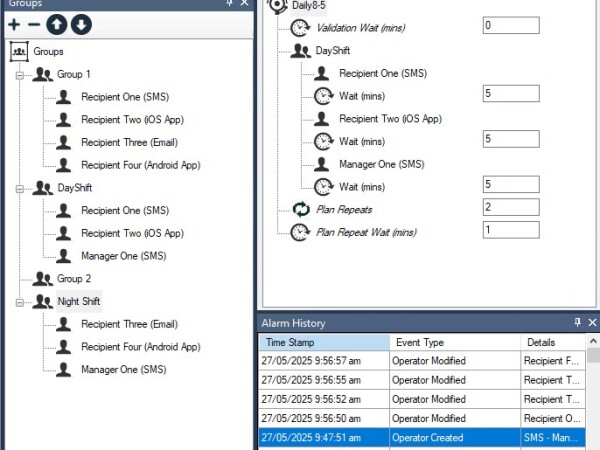Click the Daily8-5 plan icon
Viewport: 600px width, 450px height.
(x=277, y=6)
